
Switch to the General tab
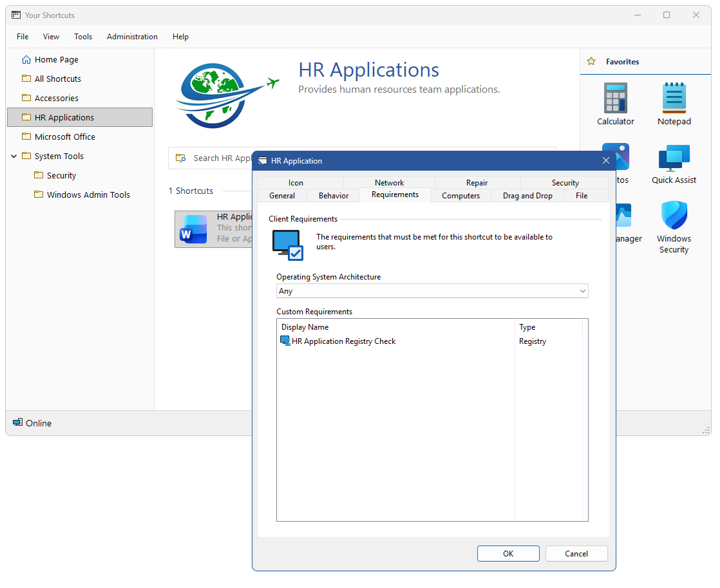282,196
